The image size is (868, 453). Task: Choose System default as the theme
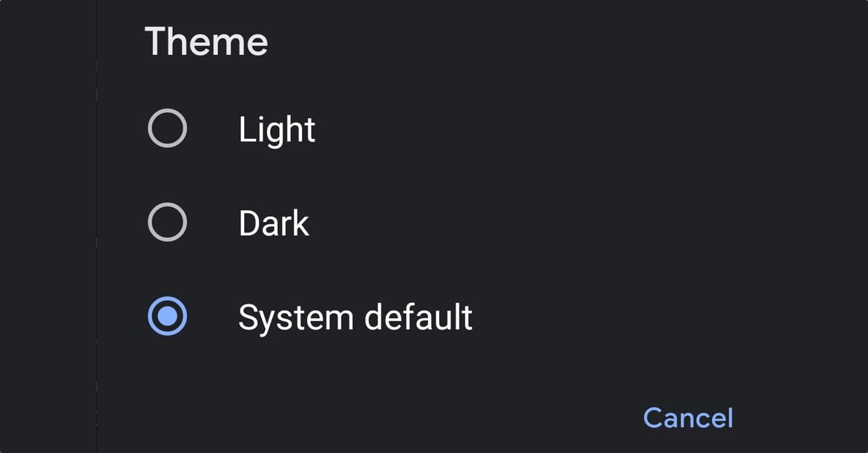[167, 316]
